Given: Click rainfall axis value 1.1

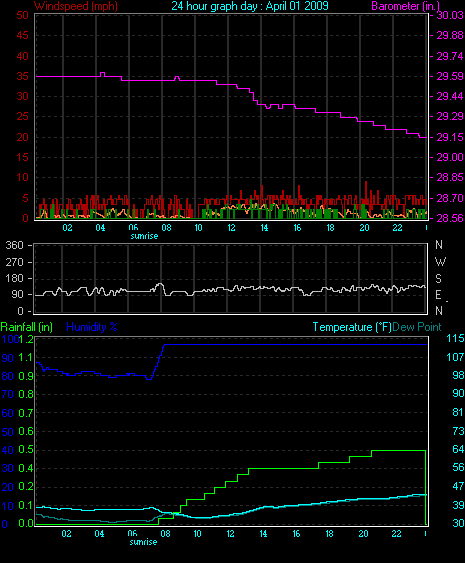Looking at the screenshot, I should pos(26,357).
